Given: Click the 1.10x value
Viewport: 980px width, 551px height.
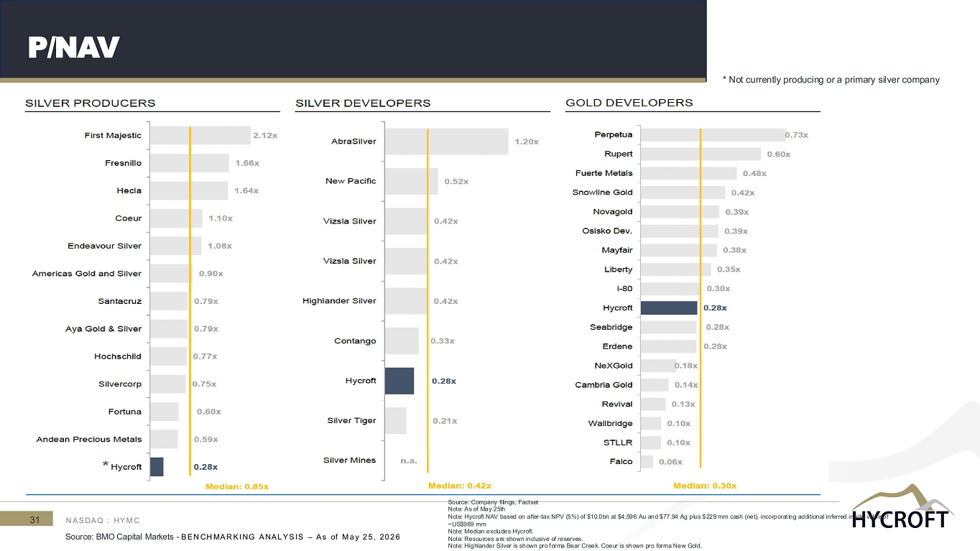Looking at the screenshot, I should pos(221,218).
